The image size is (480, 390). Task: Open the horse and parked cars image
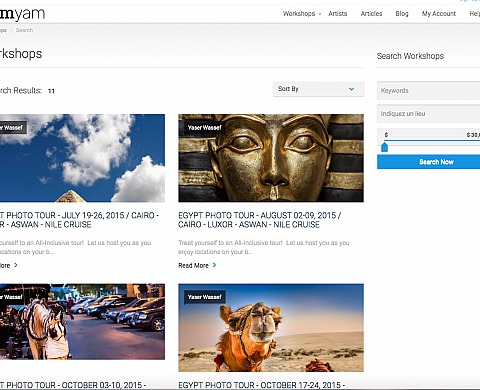tap(82, 322)
